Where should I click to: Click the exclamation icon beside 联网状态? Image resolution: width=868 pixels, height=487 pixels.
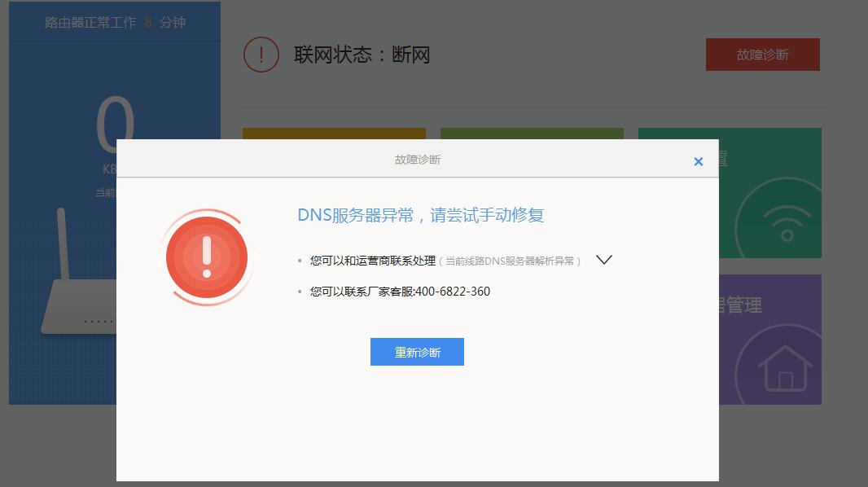(x=261, y=54)
